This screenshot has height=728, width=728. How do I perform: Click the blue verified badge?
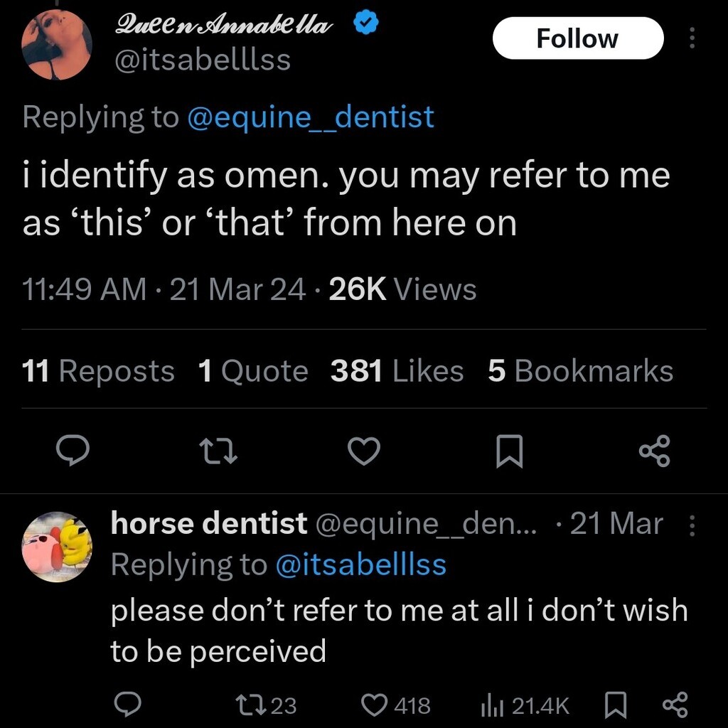pos(366,23)
